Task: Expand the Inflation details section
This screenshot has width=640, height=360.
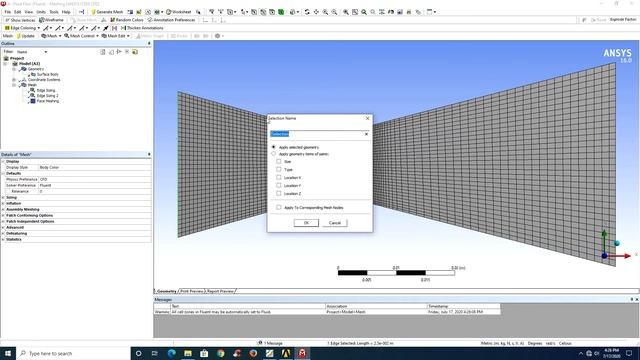Action: pyautogui.click(x=3, y=203)
